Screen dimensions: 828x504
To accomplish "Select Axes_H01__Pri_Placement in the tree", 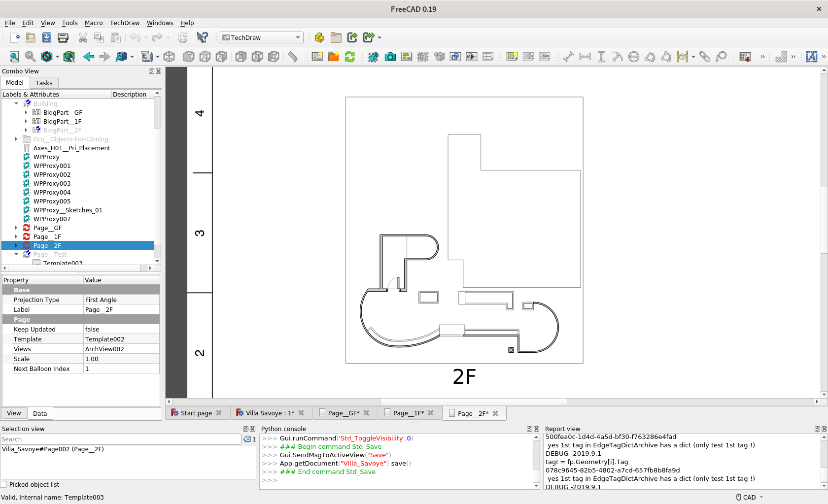I will click(x=72, y=148).
